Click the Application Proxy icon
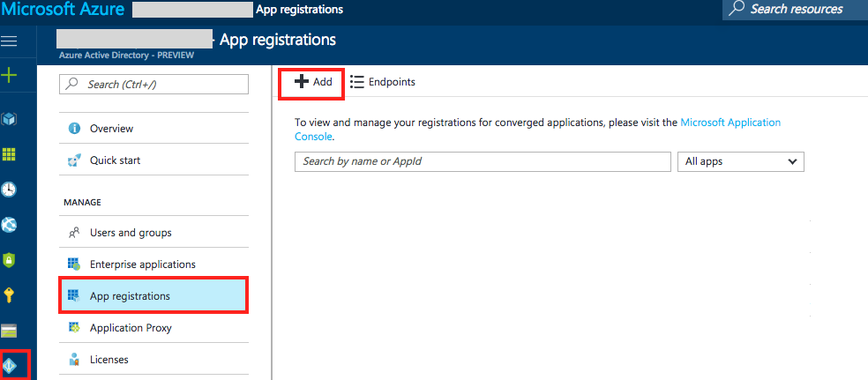Screen dimensions: 868x380 click(x=74, y=328)
